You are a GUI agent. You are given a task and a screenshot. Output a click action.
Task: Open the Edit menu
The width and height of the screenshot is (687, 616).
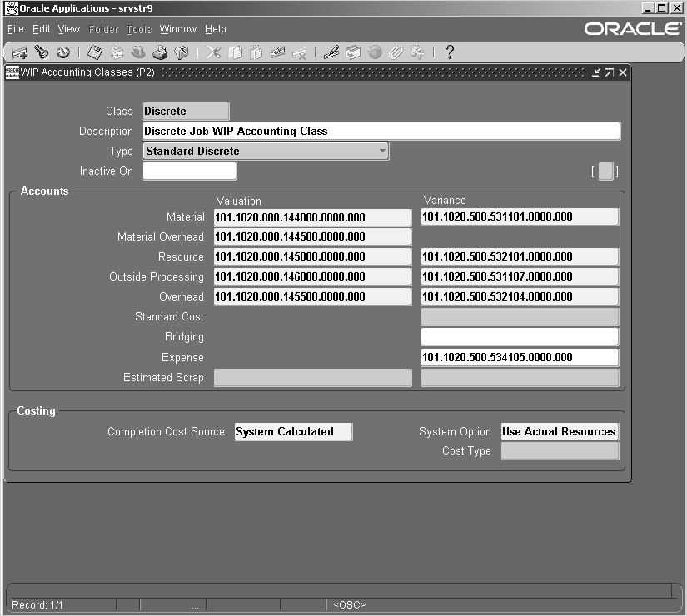coord(41,29)
